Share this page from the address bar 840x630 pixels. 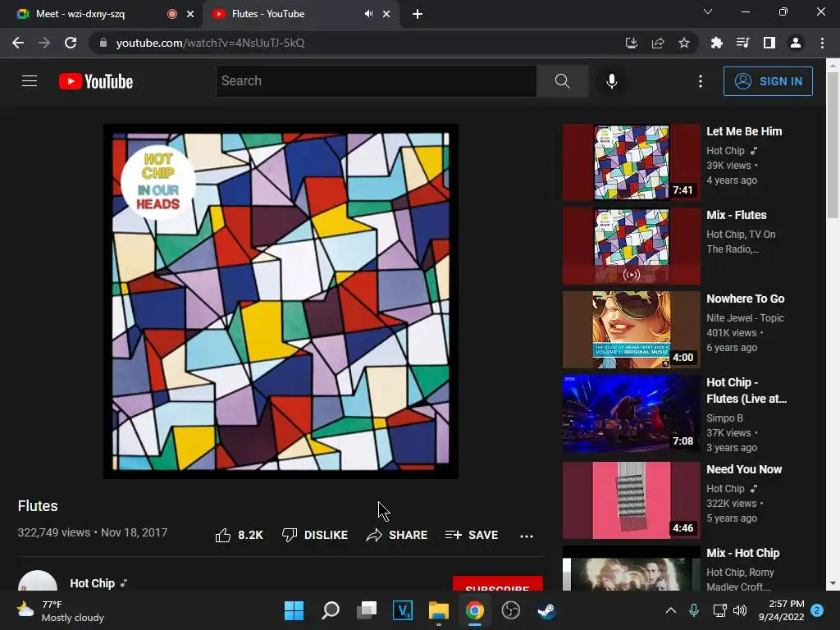click(x=658, y=43)
